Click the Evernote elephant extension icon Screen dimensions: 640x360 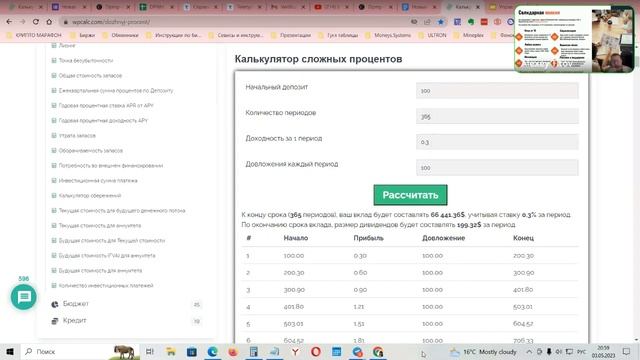(x=471, y=22)
